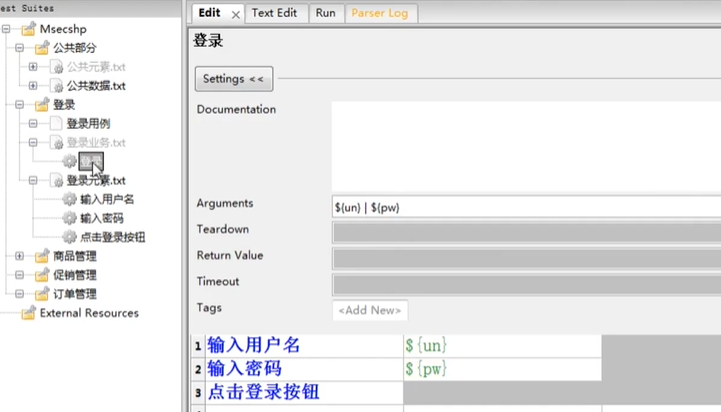
Task: Click the gear icon beside 输入用户名
Action: [69, 199]
